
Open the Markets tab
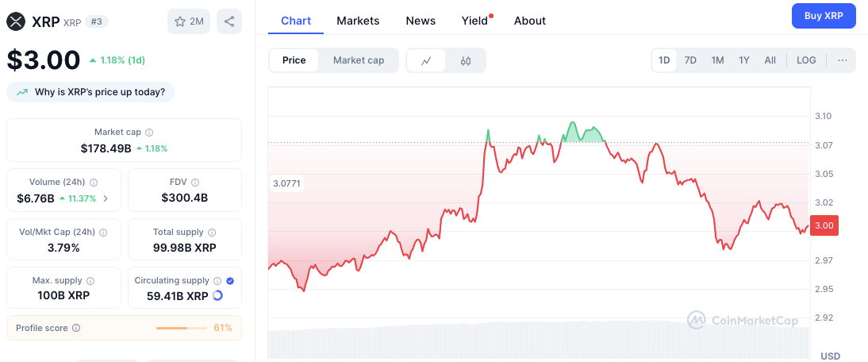pos(358,21)
